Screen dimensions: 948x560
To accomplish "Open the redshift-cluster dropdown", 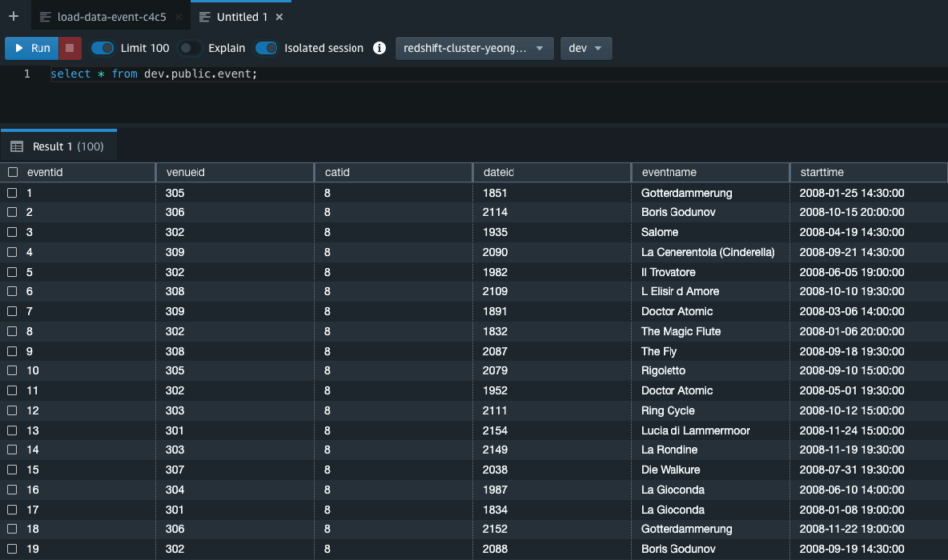I will (474, 48).
